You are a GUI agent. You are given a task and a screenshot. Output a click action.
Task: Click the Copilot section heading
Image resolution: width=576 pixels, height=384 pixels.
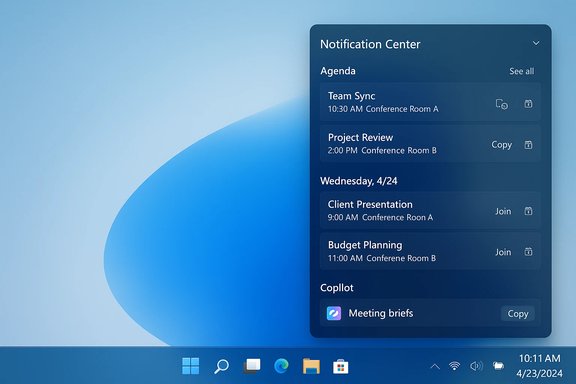click(x=336, y=288)
